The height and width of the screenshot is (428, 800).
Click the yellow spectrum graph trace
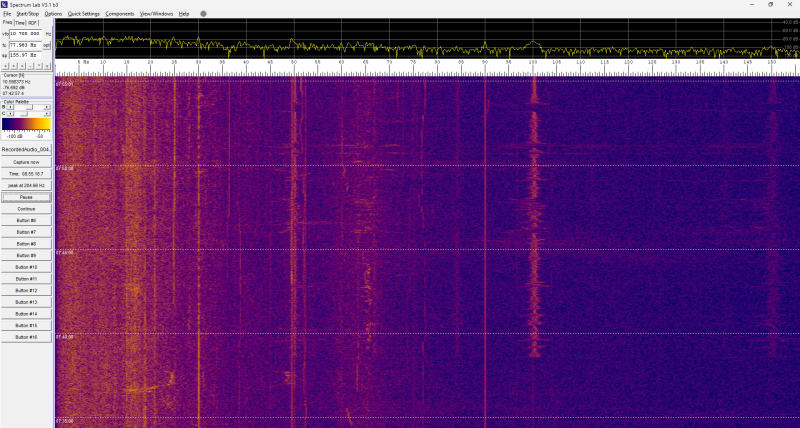point(427,47)
